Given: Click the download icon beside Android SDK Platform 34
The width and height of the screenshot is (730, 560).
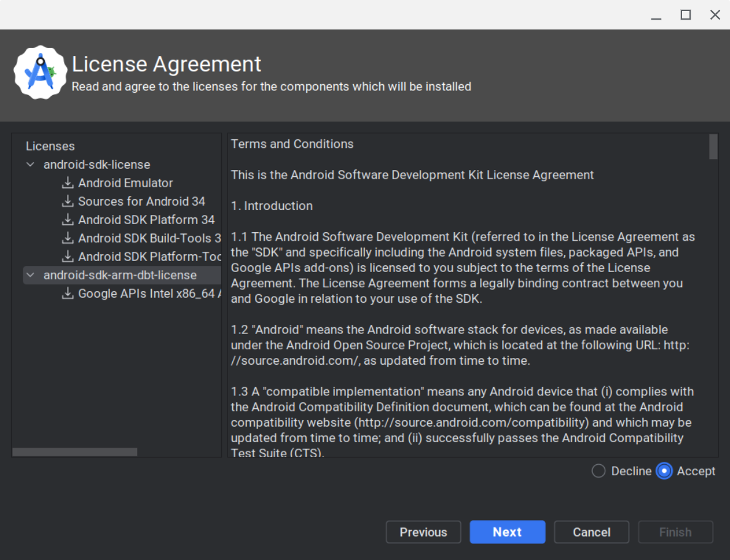Looking at the screenshot, I should (x=68, y=219).
